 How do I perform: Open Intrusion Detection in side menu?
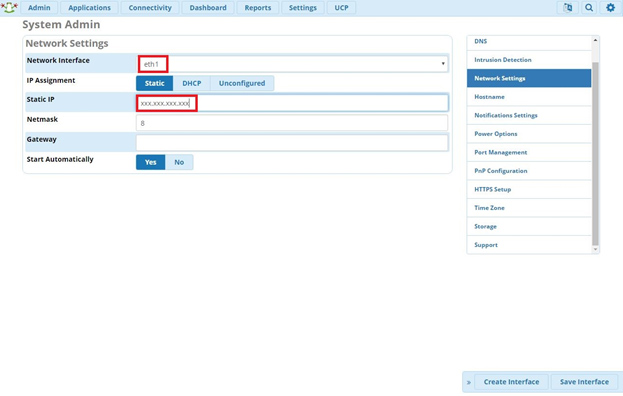(529, 60)
